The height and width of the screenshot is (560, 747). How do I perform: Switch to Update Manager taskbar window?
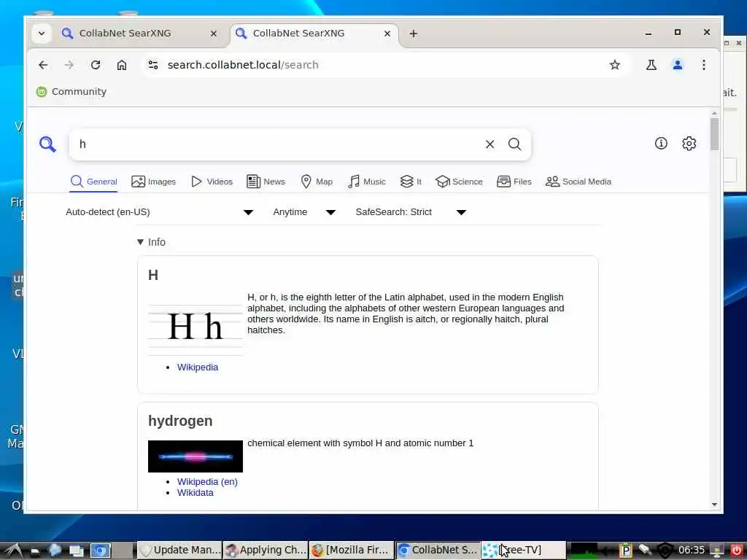[x=180, y=550]
